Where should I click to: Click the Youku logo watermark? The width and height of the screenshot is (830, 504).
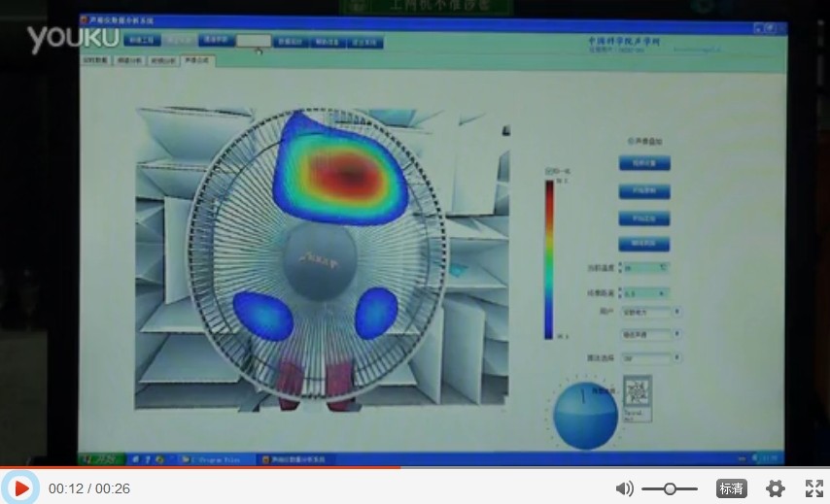(x=73, y=38)
